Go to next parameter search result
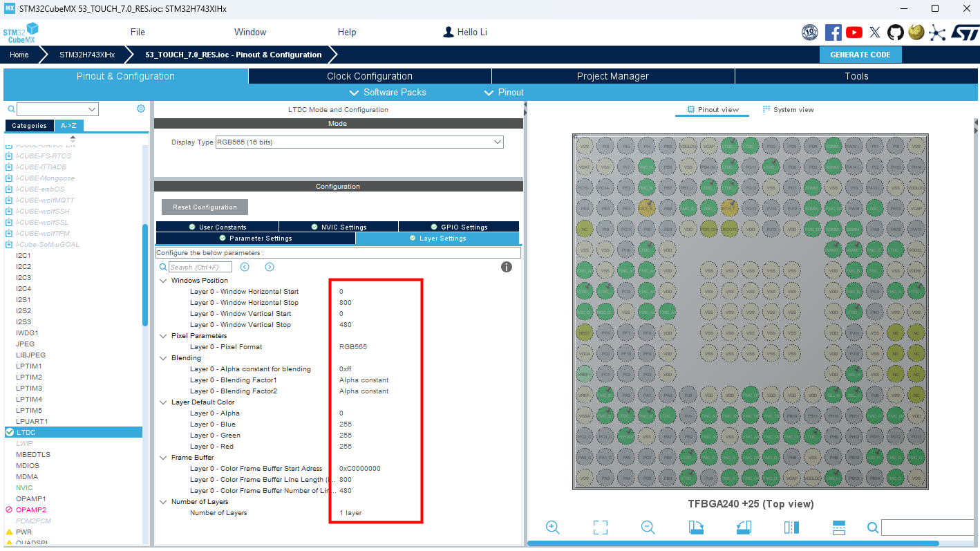Image resolution: width=980 pixels, height=551 pixels. pyautogui.click(x=270, y=267)
